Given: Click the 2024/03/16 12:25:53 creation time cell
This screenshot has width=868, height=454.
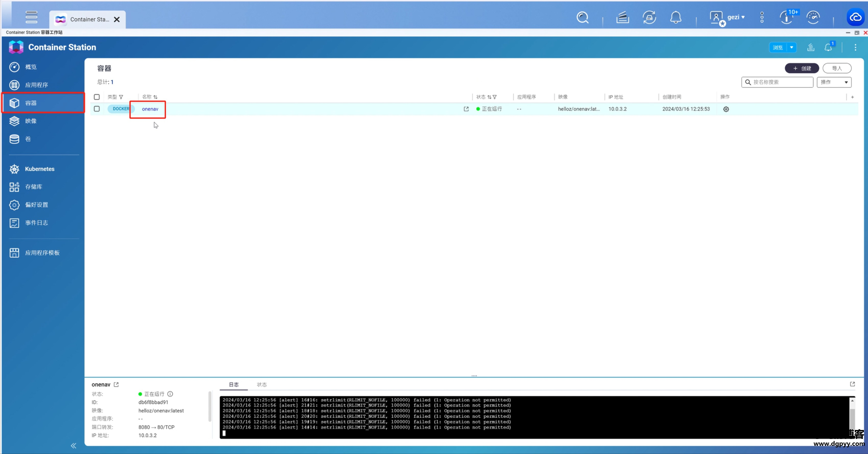Looking at the screenshot, I should [686, 109].
